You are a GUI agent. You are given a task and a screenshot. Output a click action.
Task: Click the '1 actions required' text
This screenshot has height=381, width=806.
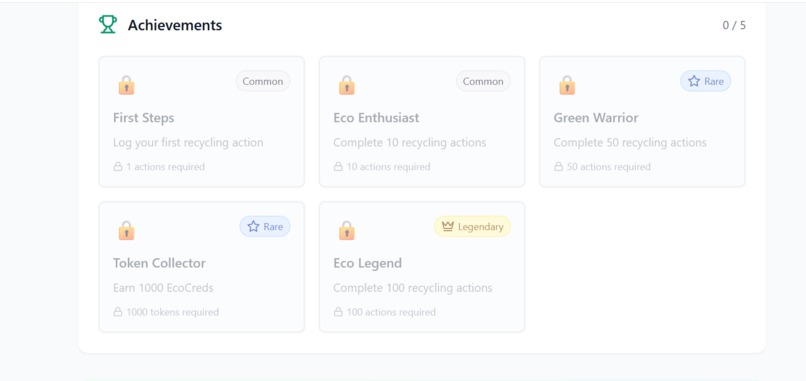point(166,167)
